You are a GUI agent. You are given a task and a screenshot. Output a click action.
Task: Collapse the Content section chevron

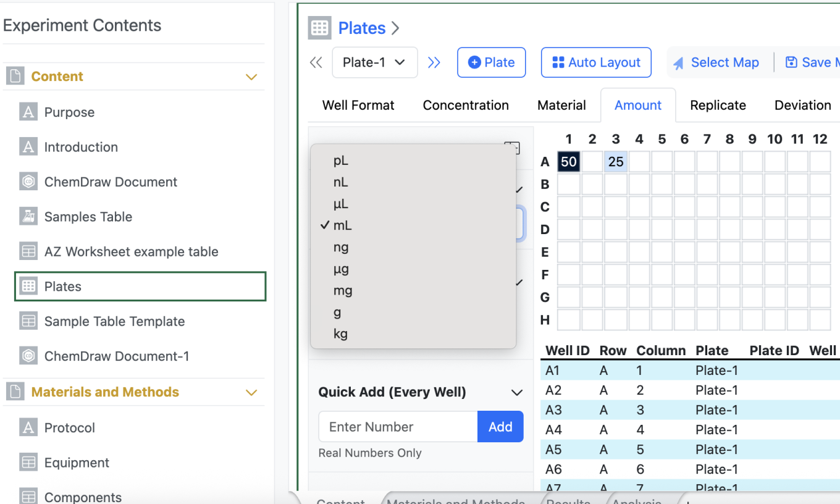coord(251,77)
